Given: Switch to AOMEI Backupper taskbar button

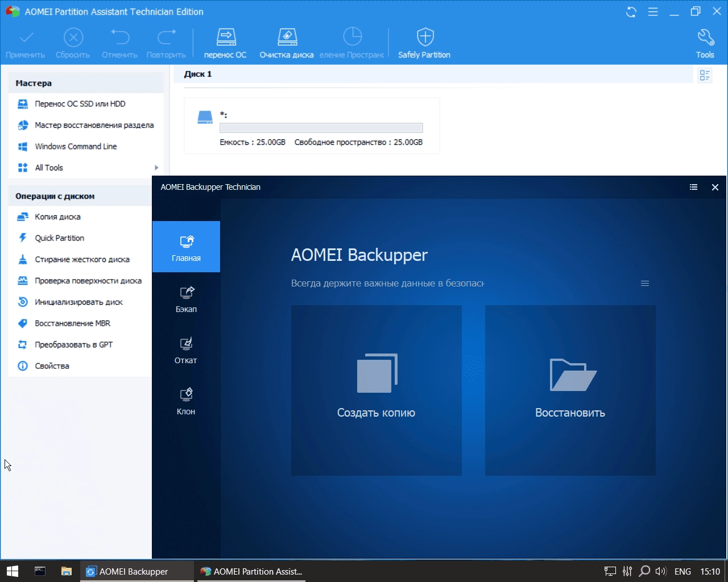Looking at the screenshot, I should pos(137,571).
